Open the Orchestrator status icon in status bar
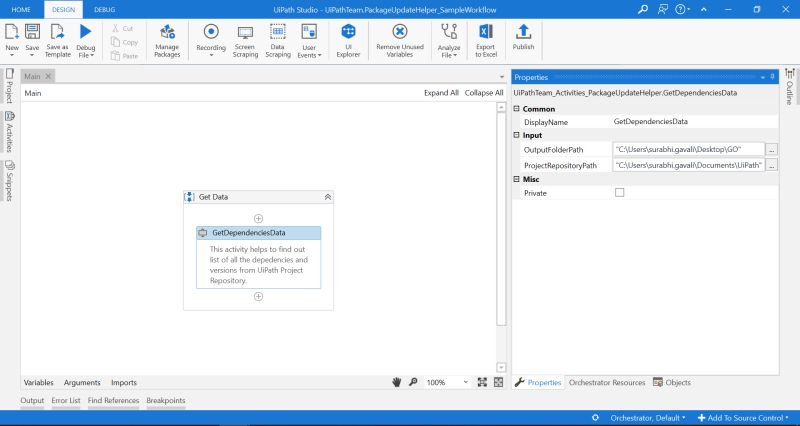Viewport: 800px width, 426px height. click(595, 417)
